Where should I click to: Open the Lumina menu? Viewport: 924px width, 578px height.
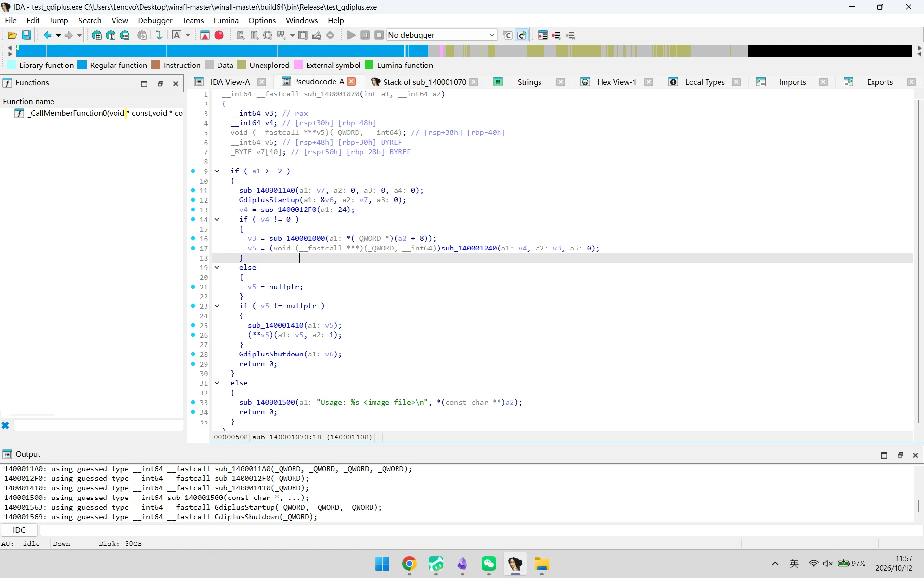[x=226, y=20]
